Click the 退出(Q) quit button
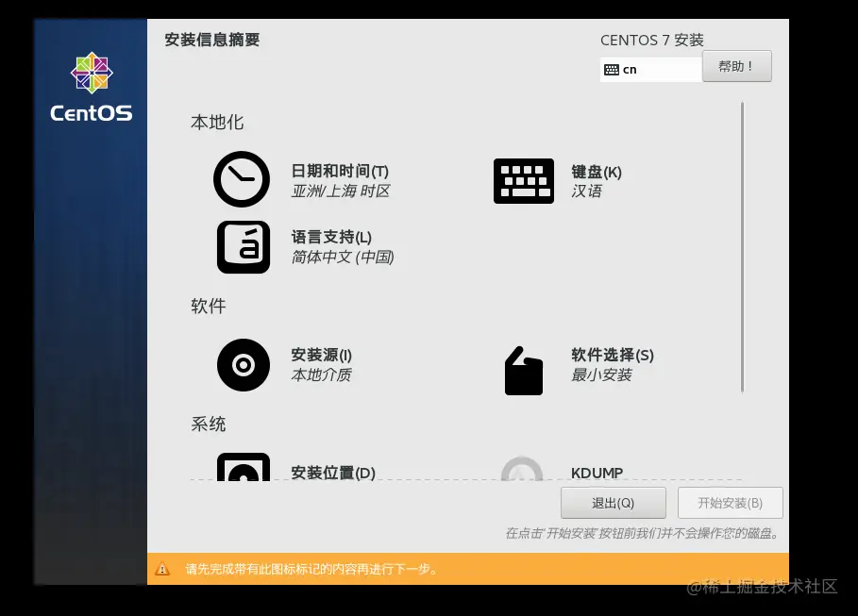This screenshot has height=616, width=858. point(613,503)
